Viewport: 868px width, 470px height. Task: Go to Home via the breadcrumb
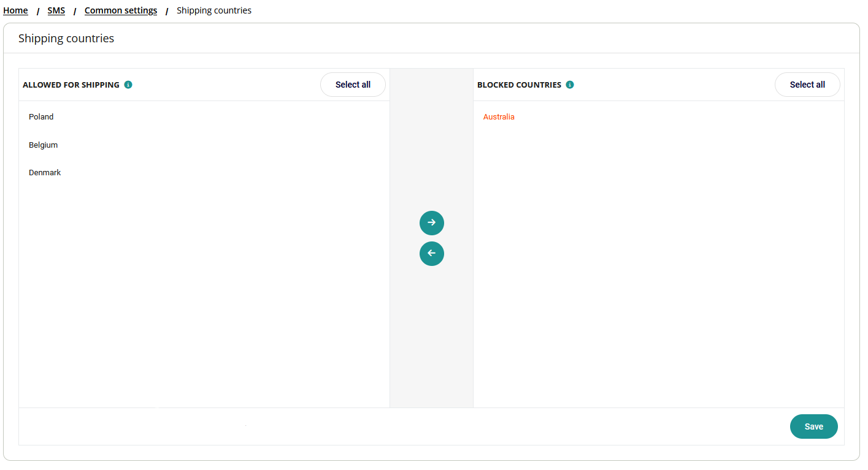(x=15, y=10)
